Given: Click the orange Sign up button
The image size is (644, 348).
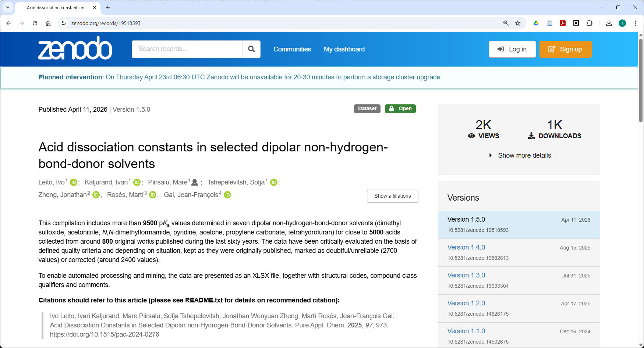Looking at the screenshot, I should [x=565, y=49].
